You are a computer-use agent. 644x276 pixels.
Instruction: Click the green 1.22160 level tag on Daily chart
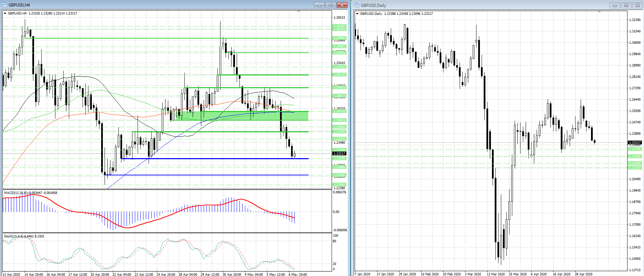(635, 156)
